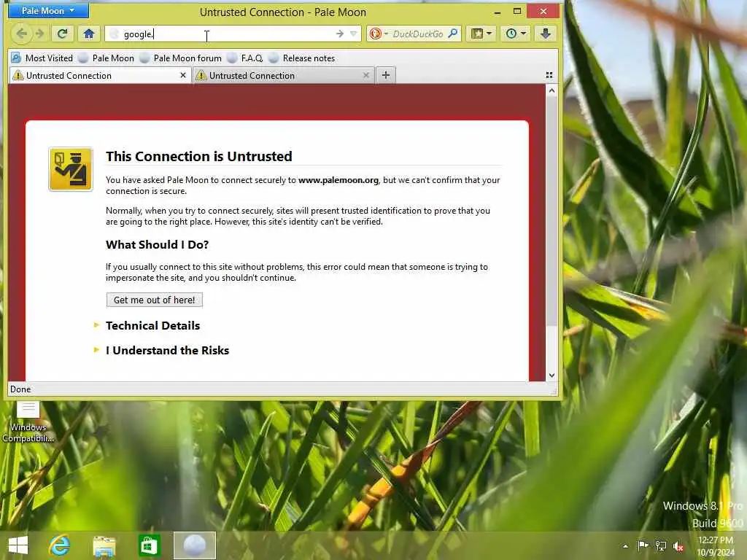Click the muted volume tray icon
The width and height of the screenshot is (747, 560).
[678, 546]
